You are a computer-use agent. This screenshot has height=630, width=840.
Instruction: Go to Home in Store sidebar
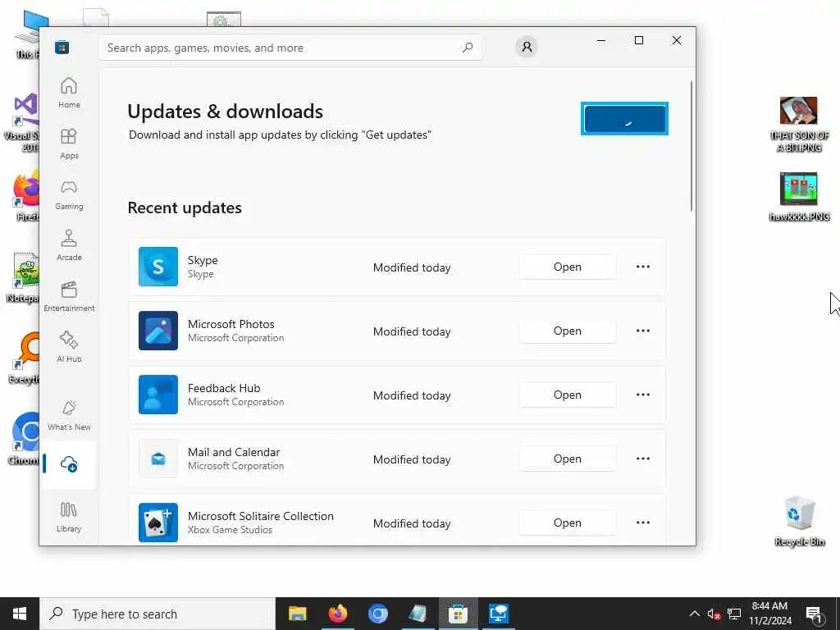coord(69,94)
